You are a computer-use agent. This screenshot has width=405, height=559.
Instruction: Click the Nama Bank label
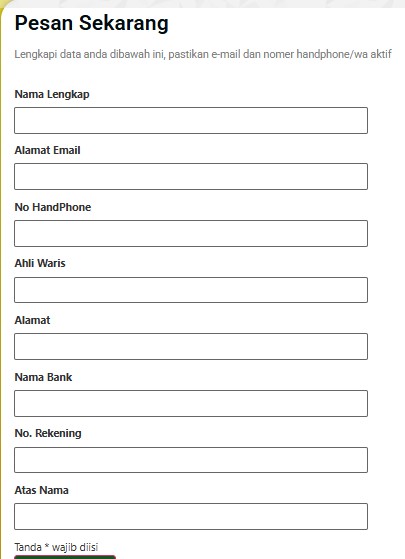coord(43,377)
